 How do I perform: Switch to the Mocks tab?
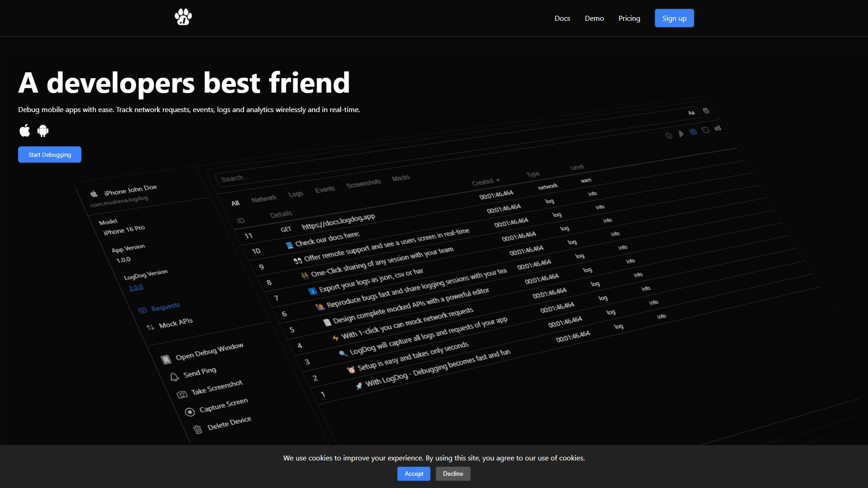(401, 178)
